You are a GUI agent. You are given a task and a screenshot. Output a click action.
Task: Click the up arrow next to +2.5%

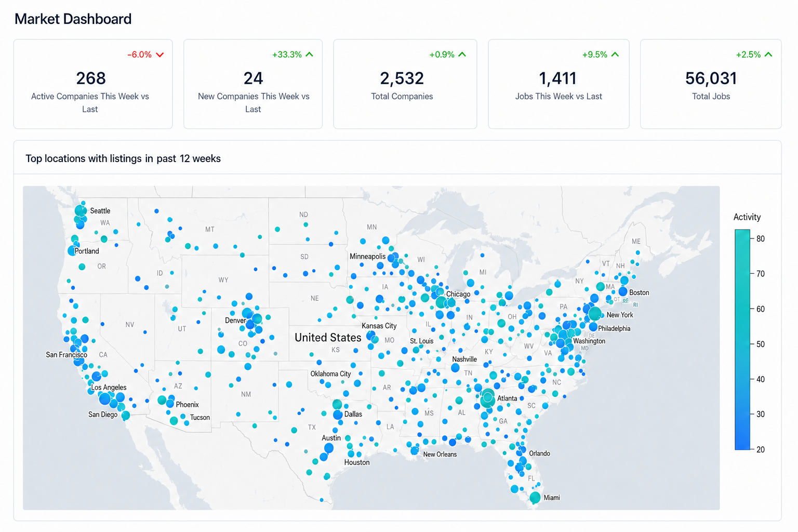pyautogui.click(x=768, y=54)
